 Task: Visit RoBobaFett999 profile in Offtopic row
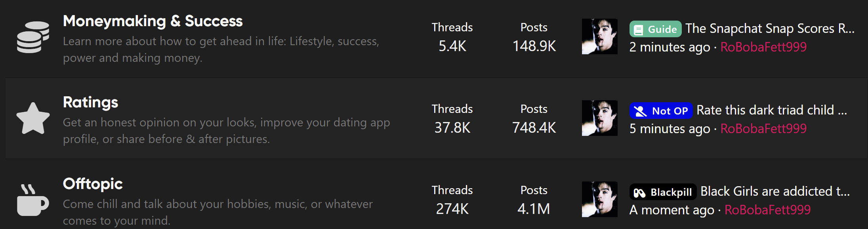767,210
